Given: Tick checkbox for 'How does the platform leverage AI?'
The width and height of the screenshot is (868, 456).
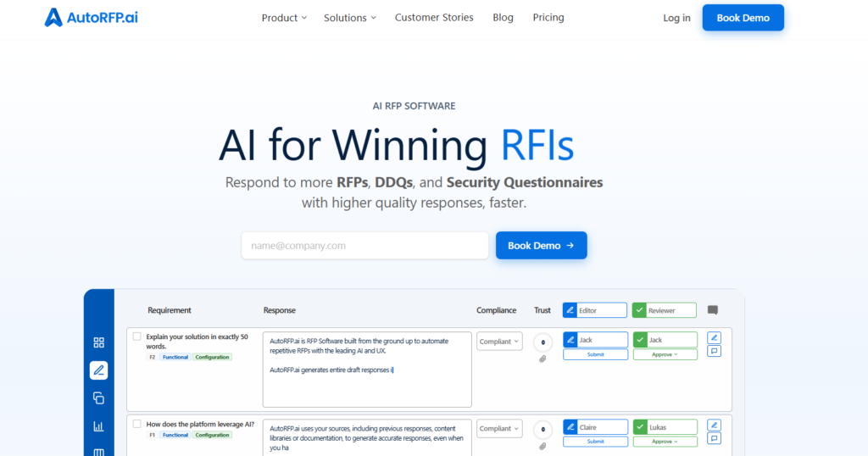Looking at the screenshot, I should [136, 424].
